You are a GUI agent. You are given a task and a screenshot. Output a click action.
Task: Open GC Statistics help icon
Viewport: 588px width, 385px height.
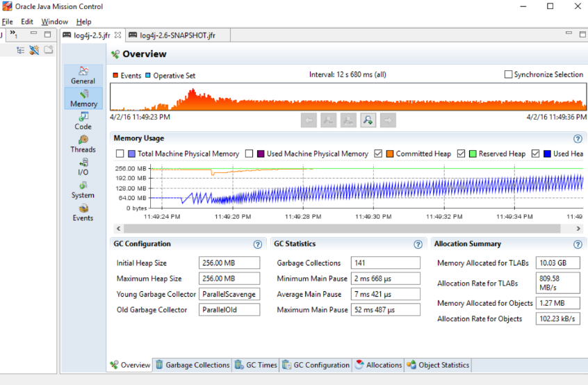click(418, 245)
